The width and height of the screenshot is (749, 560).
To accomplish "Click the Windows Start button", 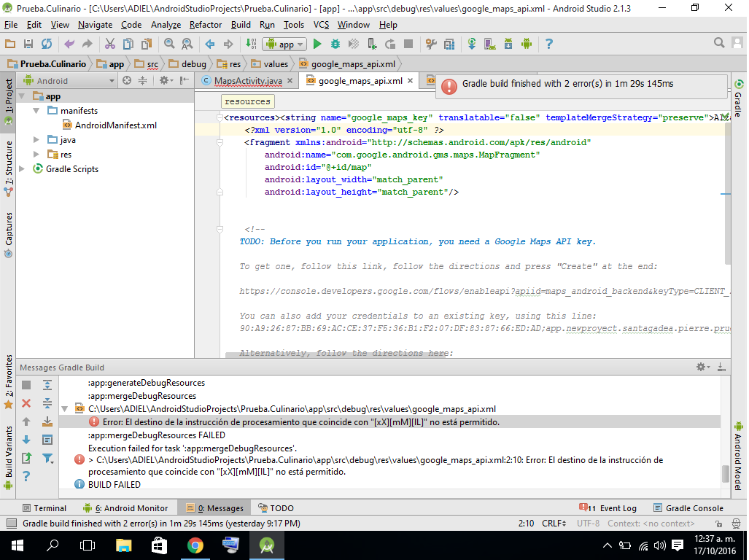I will tap(18, 545).
